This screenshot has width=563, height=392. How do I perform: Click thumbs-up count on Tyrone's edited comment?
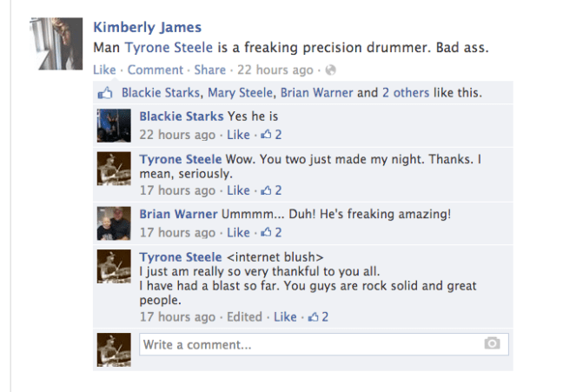pos(318,316)
